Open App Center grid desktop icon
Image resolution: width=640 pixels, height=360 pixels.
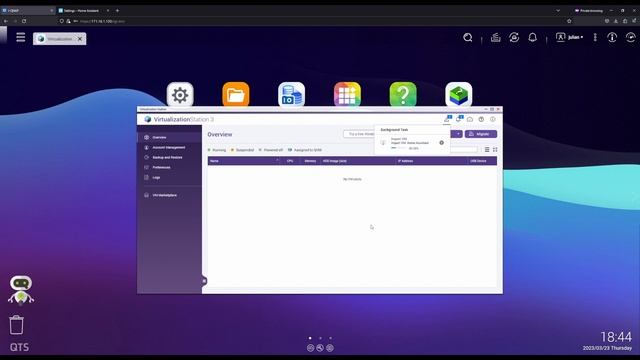click(347, 94)
